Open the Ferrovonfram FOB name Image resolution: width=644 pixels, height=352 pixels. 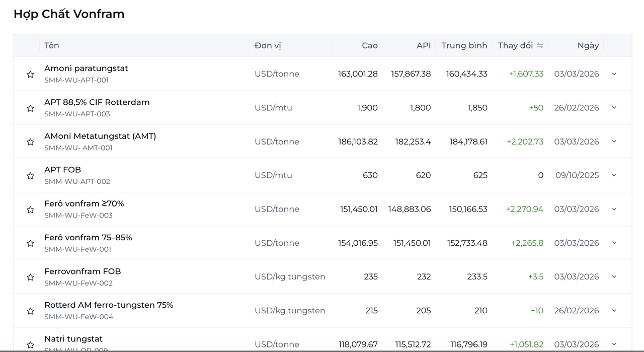[83, 271]
